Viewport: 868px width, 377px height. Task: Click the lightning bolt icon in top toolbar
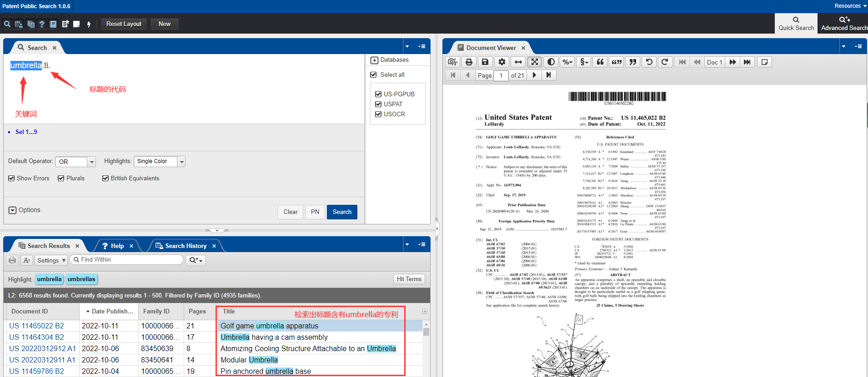[89, 24]
